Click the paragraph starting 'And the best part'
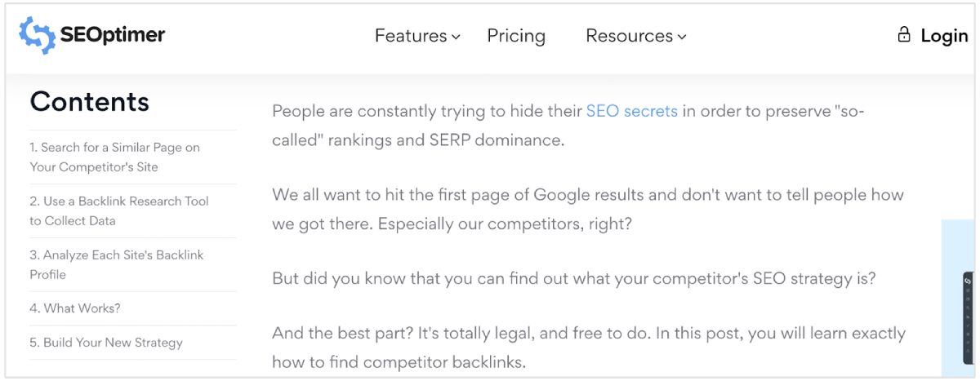Viewport: 980px width, 381px height. [x=588, y=348]
